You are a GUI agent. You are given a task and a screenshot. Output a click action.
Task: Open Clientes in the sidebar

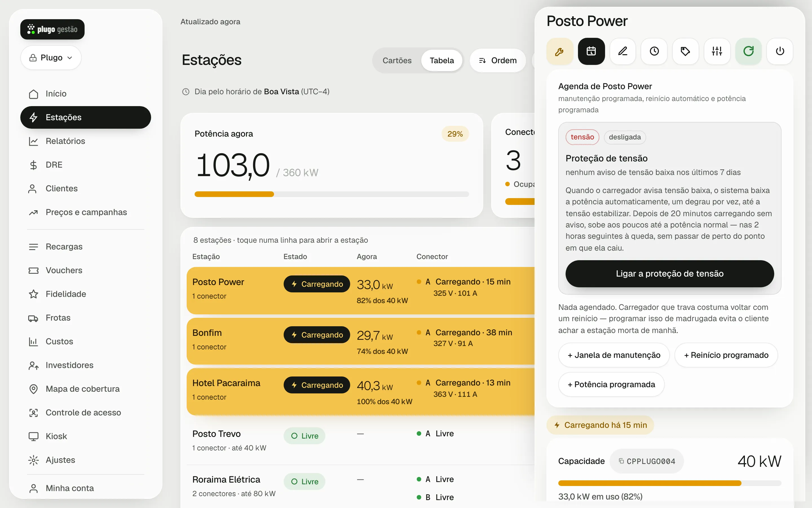pos(85,189)
